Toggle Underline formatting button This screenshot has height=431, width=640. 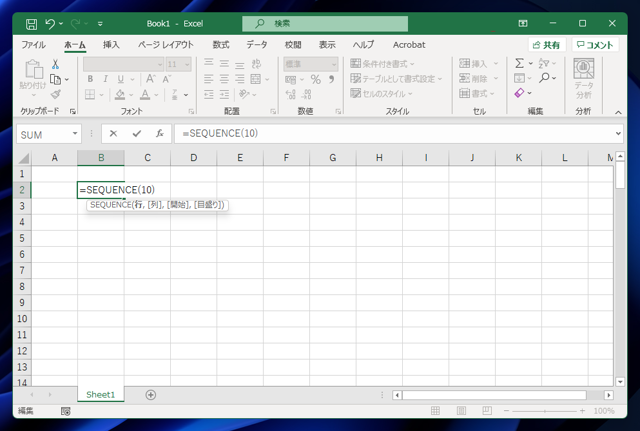(120, 79)
